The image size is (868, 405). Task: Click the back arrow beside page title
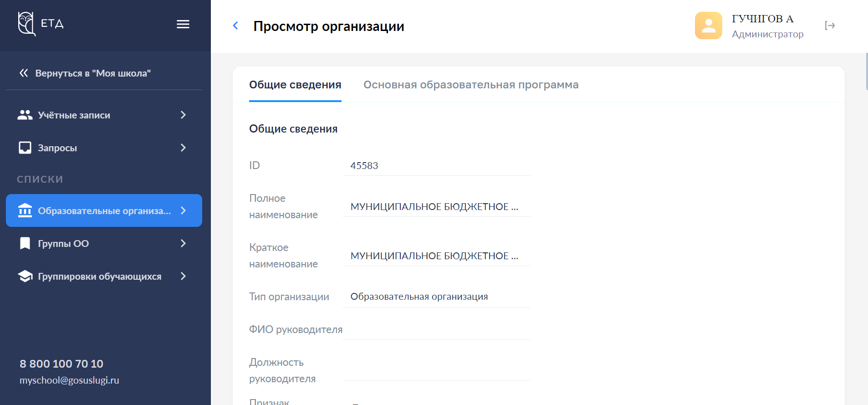235,26
